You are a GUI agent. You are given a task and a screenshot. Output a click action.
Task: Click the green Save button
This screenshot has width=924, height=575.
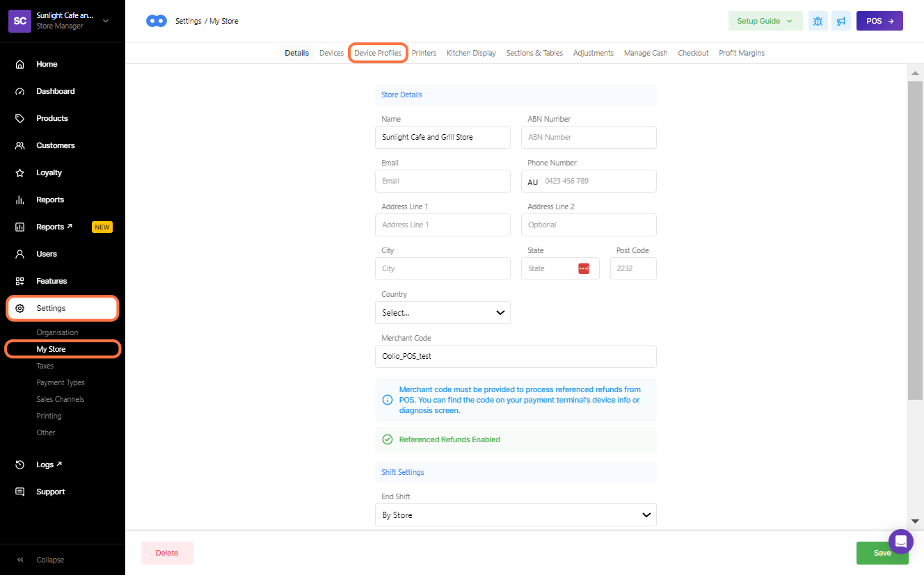pyautogui.click(x=882, y=553)
